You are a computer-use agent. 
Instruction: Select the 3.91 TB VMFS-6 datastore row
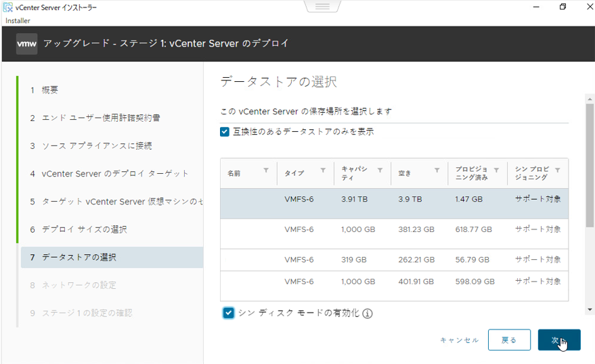tap(394, 203)
